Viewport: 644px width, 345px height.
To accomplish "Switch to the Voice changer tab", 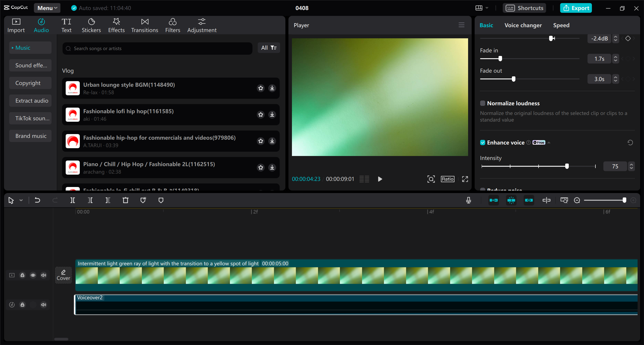I will point(523,25).
